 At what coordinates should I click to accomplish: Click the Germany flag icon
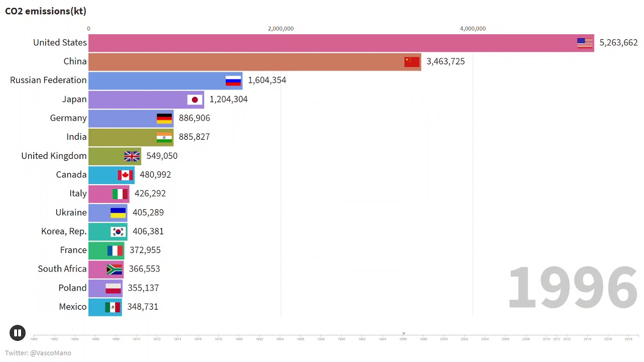point(164,118)
